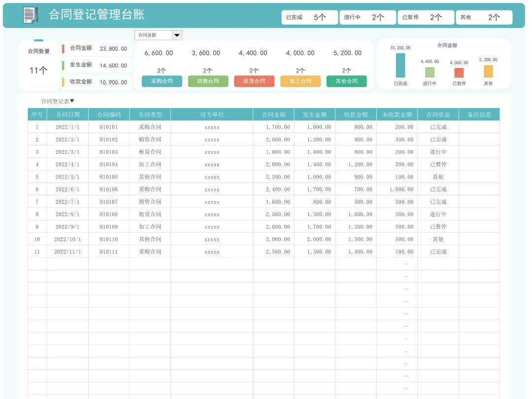Click the contract document icon beside the title

pos(30,15)
